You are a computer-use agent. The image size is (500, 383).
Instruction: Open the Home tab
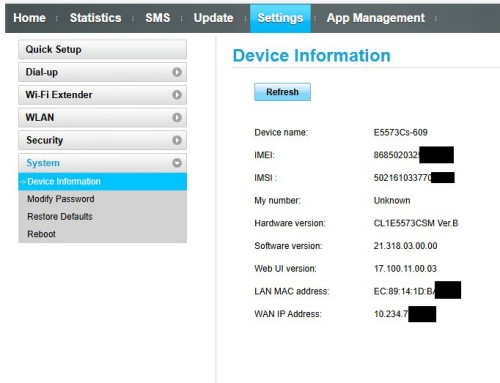[29, 18]
